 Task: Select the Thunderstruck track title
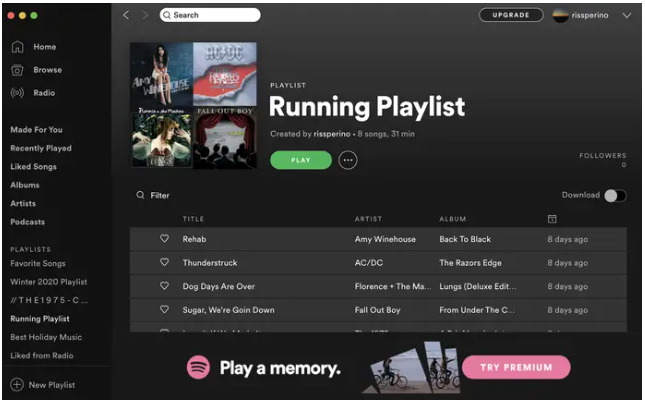210,263
